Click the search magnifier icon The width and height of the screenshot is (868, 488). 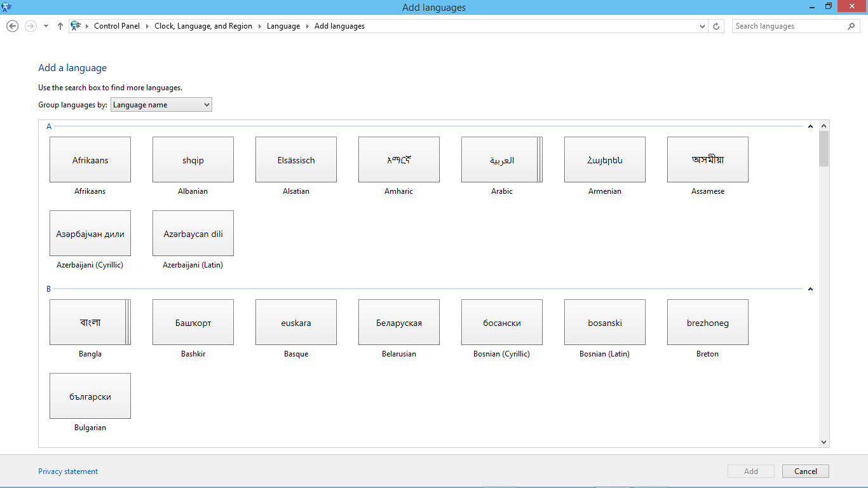[851, 26]
